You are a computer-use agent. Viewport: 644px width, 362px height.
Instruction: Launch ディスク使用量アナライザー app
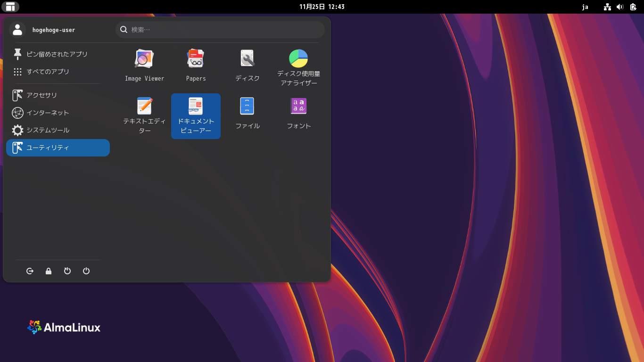click(298, 67)
